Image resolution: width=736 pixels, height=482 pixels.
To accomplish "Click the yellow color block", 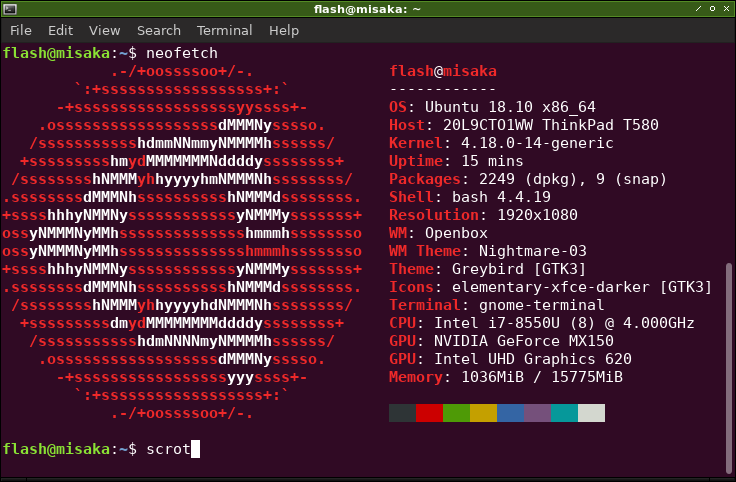I will click(x=483, y=413).
